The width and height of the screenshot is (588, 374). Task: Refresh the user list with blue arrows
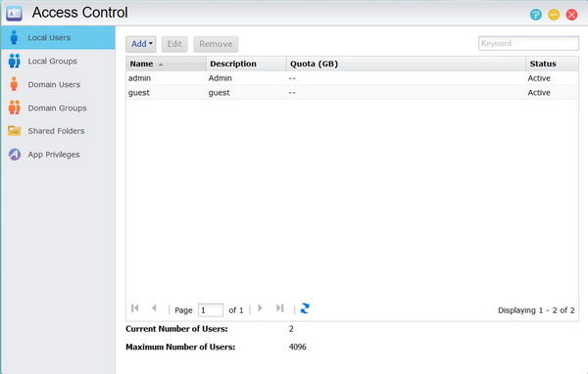click(305, 308)
